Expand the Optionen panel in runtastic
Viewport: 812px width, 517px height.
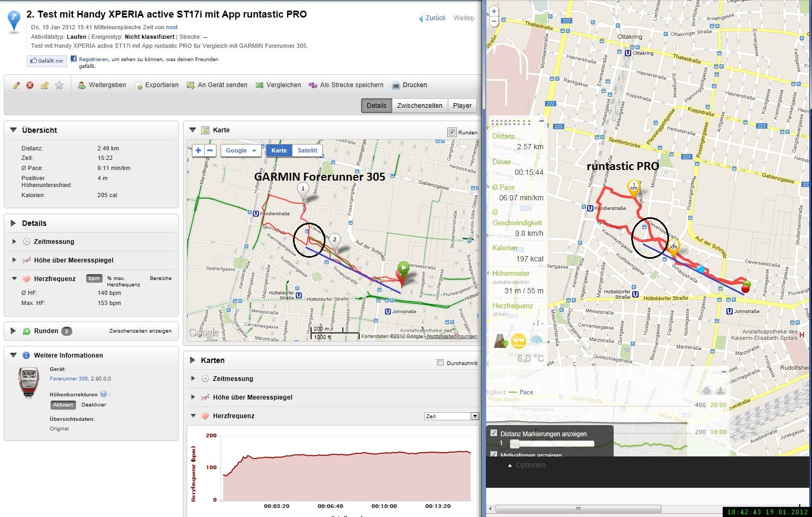[x=526, y=465]
